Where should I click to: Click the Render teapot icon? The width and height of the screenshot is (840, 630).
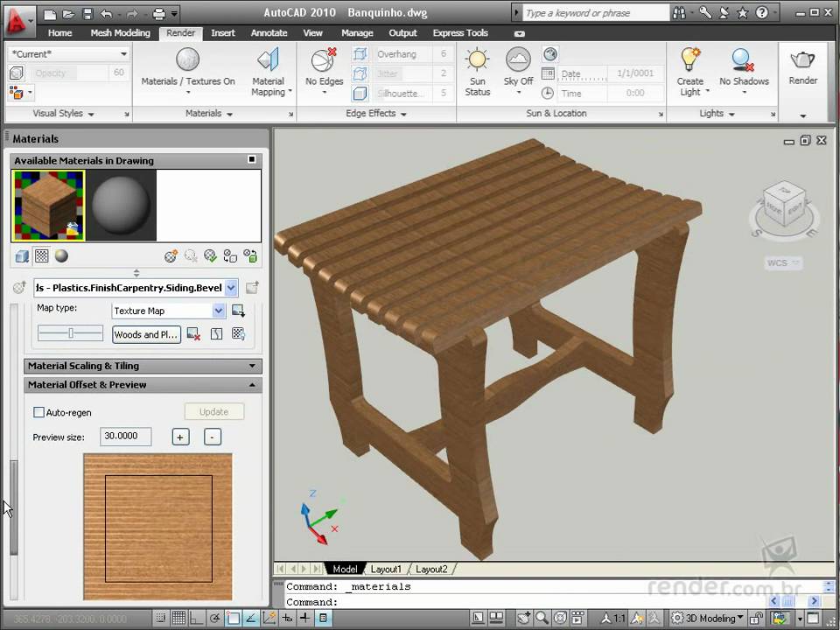coord(802,61)
